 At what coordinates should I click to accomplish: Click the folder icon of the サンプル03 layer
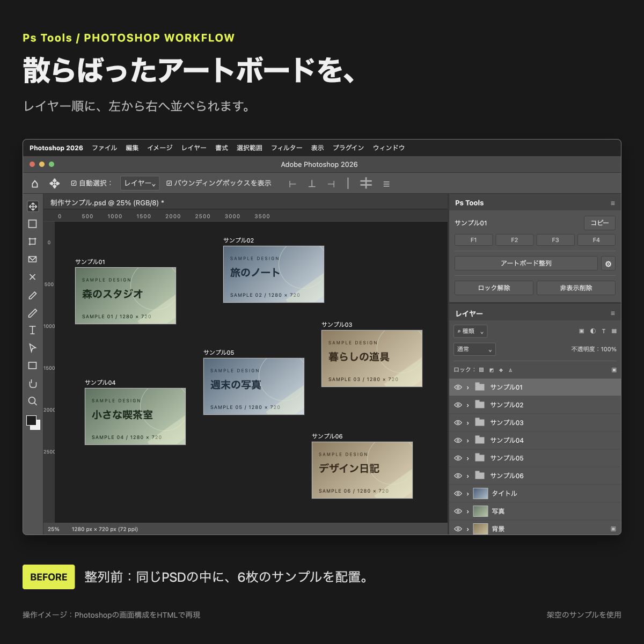click(x=480, y=422)
